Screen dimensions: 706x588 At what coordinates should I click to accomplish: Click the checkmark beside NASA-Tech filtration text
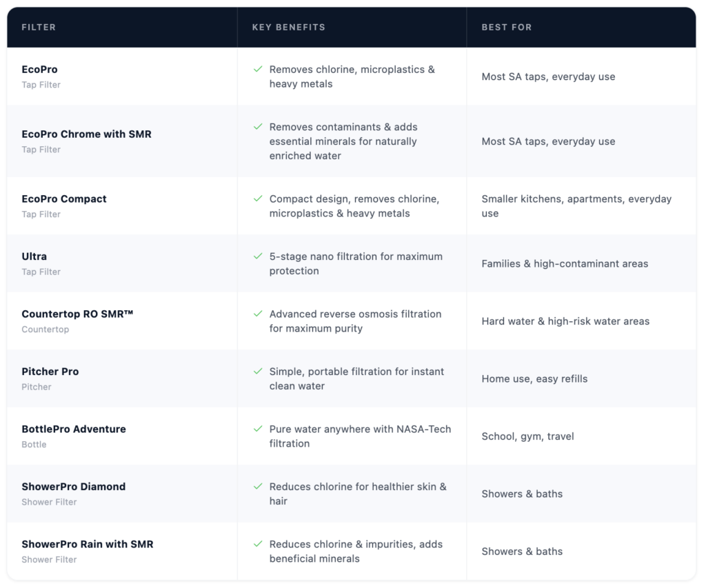click(x=258, y=429)
